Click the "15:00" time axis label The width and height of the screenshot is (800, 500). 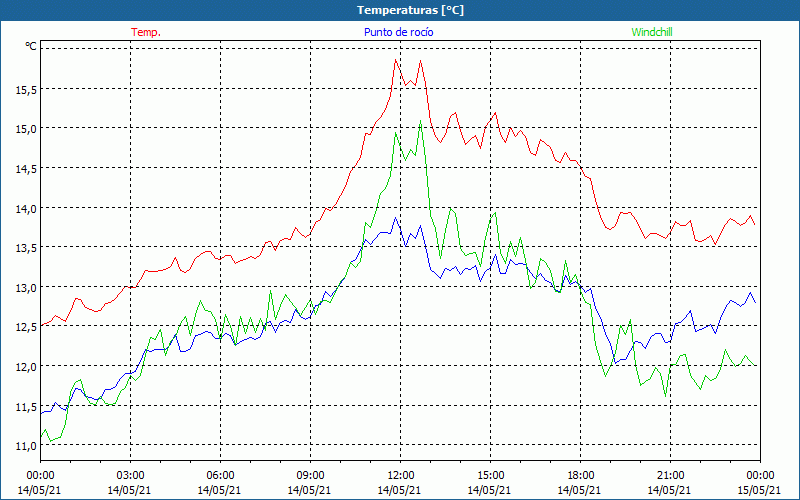point(490,475)
